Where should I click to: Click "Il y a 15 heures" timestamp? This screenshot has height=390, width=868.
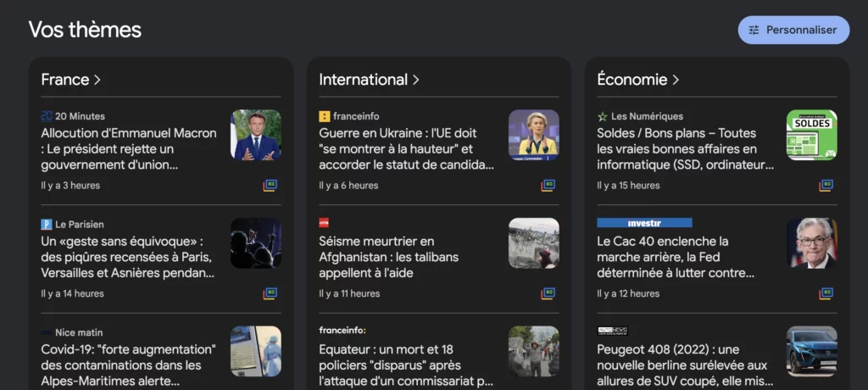pos(628,186)
